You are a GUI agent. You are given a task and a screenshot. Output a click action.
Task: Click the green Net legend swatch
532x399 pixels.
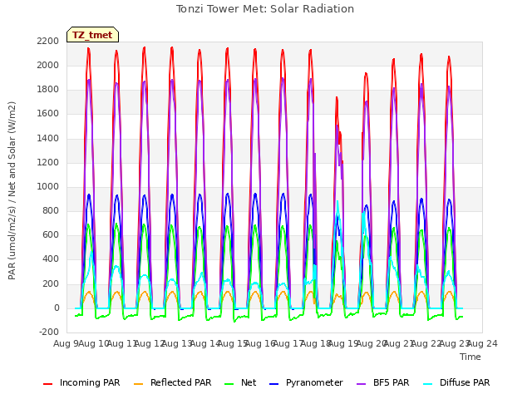click(x=229, y=384)
